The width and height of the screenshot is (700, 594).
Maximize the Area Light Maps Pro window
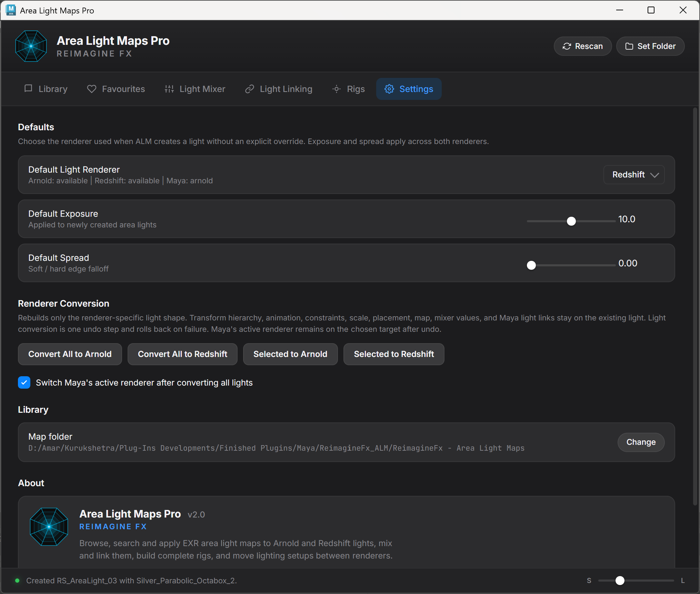click(x=651, y=10)
